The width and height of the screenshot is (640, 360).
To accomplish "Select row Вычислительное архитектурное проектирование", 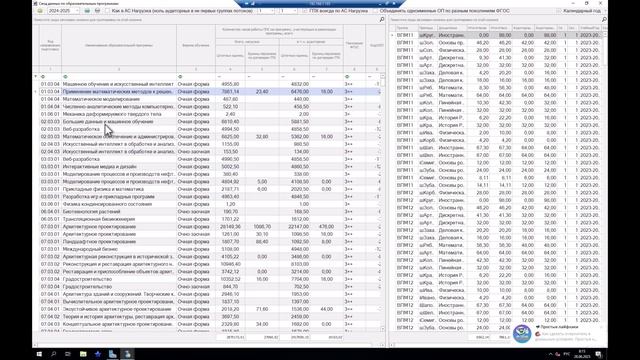I will tap(210, 302).
